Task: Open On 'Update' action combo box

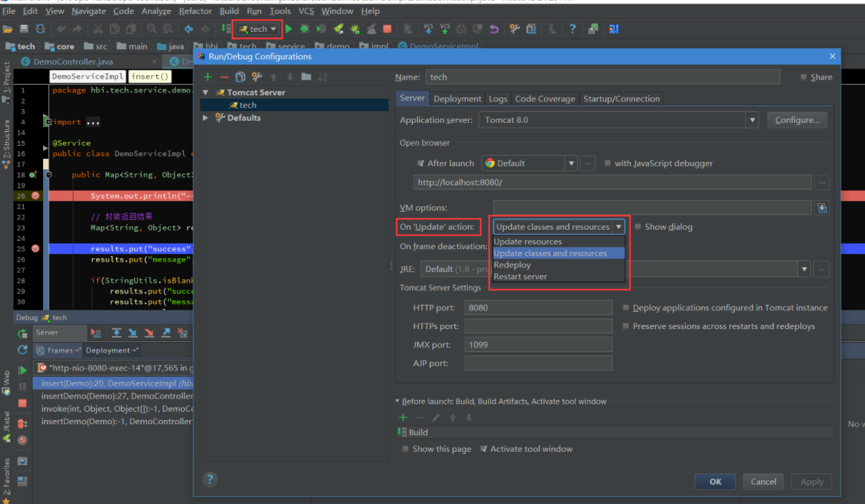Action: coord(559,226)
